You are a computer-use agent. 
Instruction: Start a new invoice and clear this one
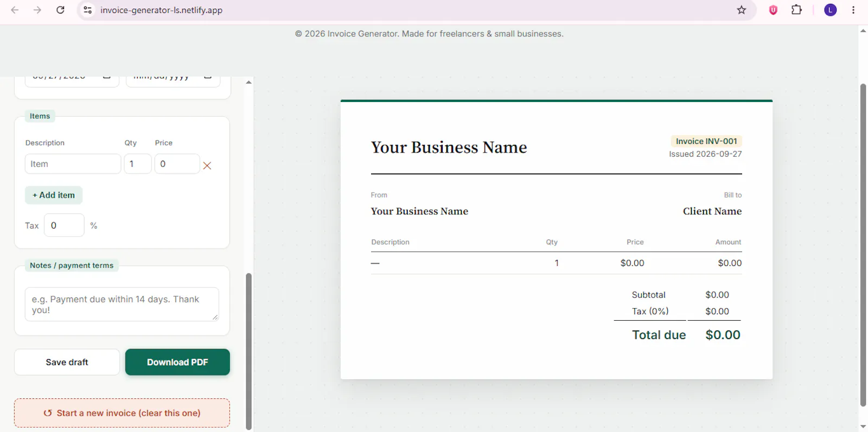tap(122, 413)
